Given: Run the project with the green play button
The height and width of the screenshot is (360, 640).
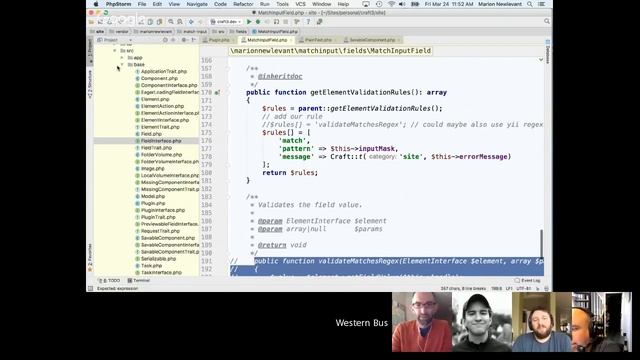Looking at the screenshot, I should click(x=249, y=22).
